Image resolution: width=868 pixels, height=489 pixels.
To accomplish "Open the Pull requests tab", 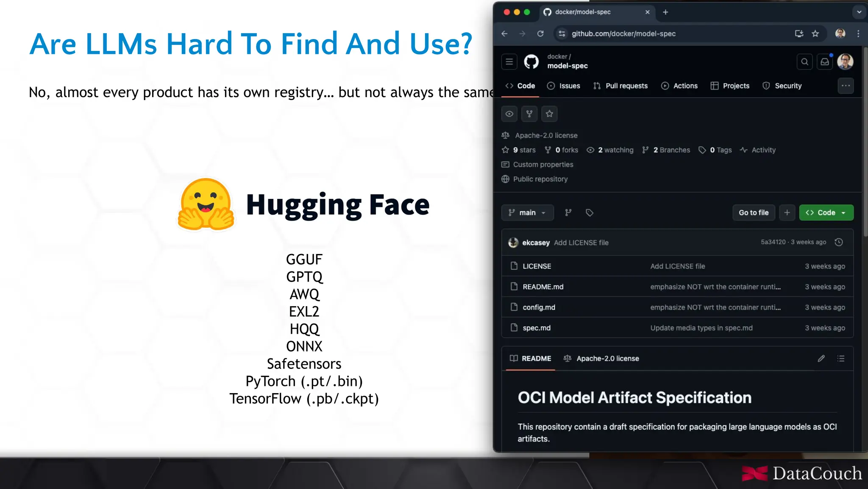I will click(x=620, y=86).
